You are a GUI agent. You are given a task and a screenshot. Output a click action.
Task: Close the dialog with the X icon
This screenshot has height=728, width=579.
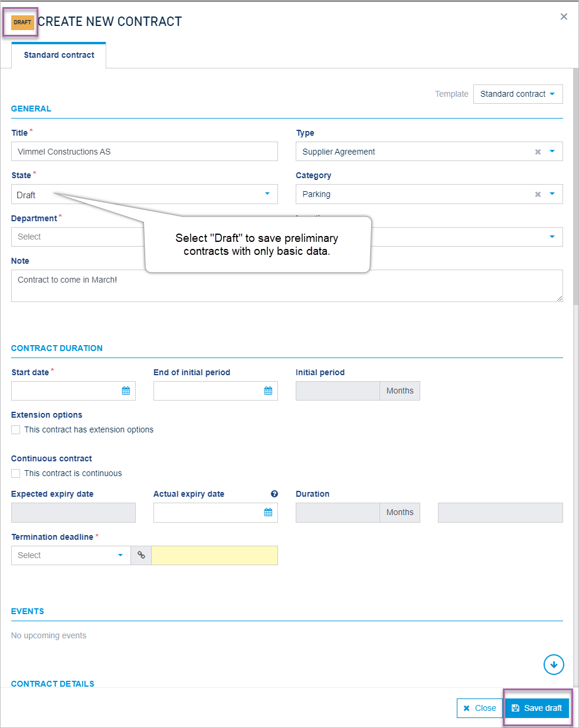click(x=564, y=17)
